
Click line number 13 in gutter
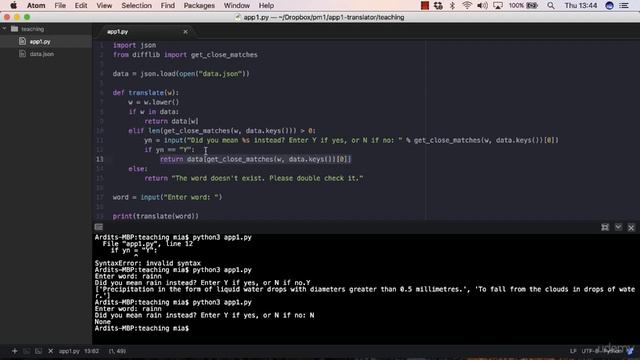pyautogui.click(x=100, y=159)
